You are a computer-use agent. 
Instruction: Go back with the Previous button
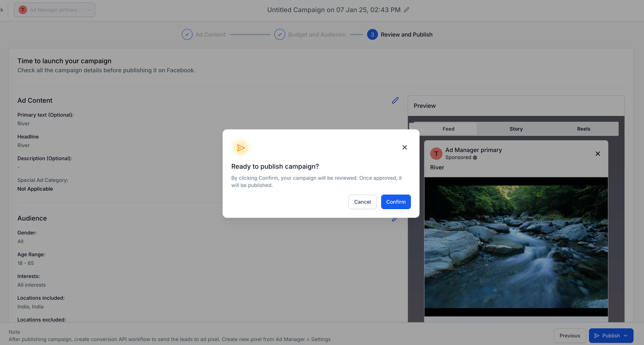[570, 336]
